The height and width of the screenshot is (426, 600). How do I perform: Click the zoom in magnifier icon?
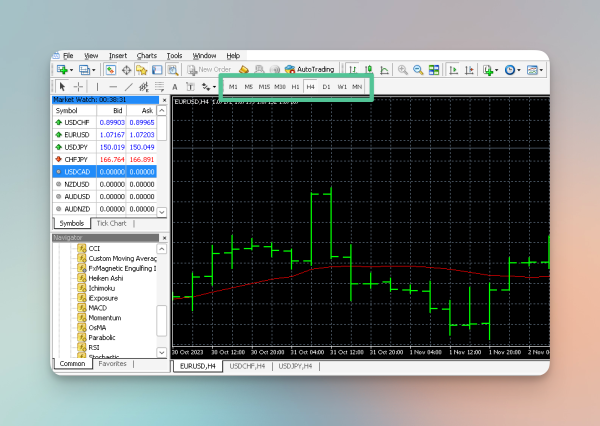(x=402, y=70)
